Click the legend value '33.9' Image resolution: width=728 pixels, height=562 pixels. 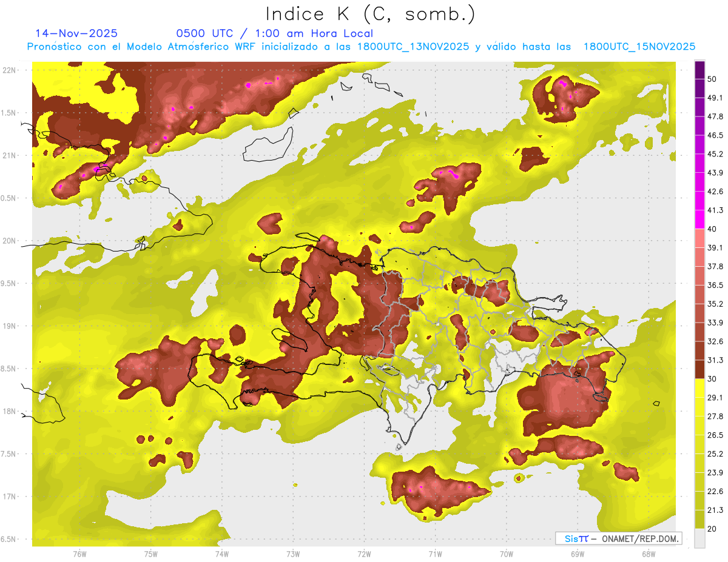click(715, 323)
